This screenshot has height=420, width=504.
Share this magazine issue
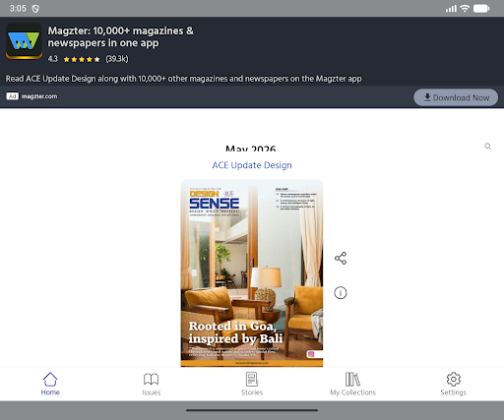pos(341,259)
